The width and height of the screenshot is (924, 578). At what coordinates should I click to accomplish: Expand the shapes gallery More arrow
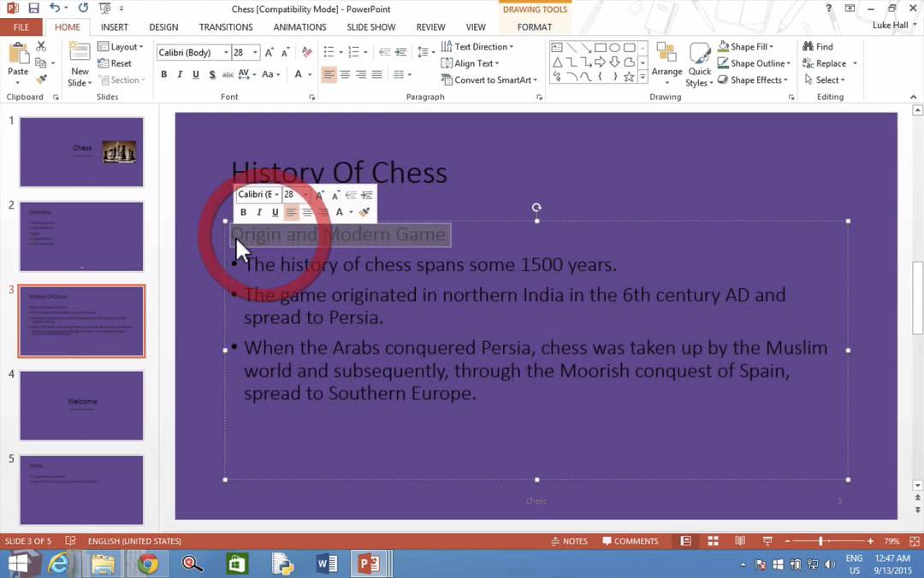[643, 77]
